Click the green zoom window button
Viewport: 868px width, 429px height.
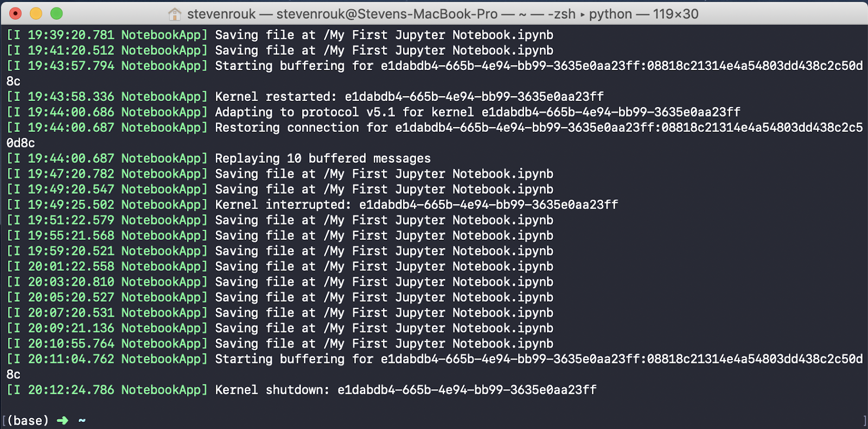(56, 14)
